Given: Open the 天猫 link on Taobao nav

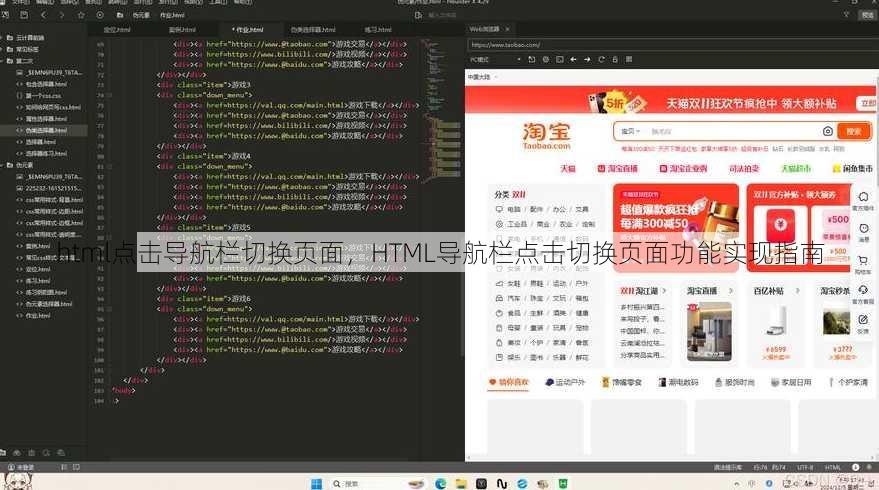Looking at the screenshot, I should click(x=568, y=168).
